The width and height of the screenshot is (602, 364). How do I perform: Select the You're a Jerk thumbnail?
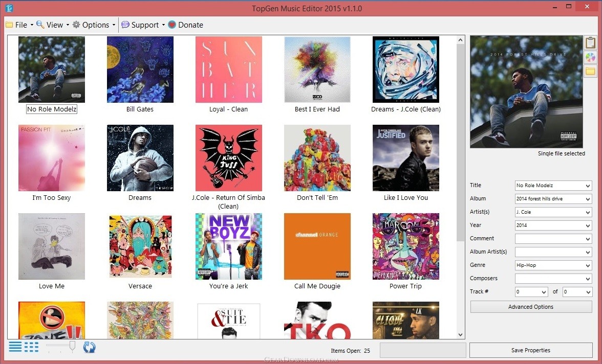(x=229, y=246)
